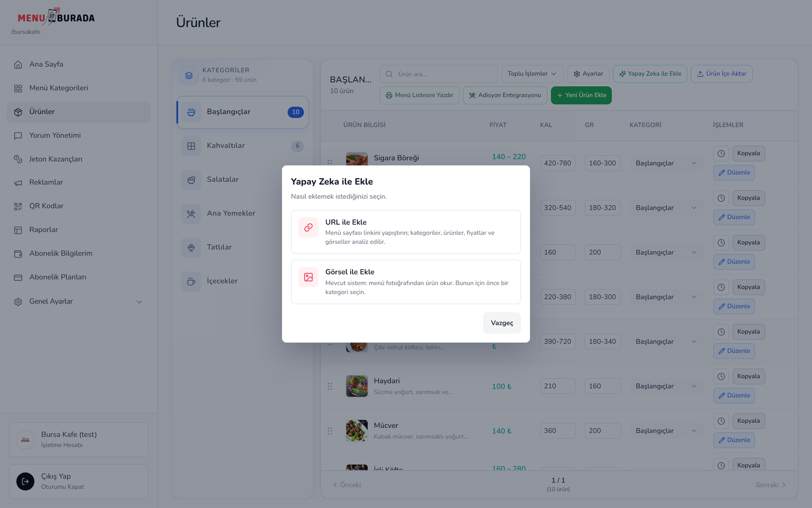The image size is (812, 508).
Task: Open Mücver product thumbnail
Action: pyautogui.click(x=357, y=431)
